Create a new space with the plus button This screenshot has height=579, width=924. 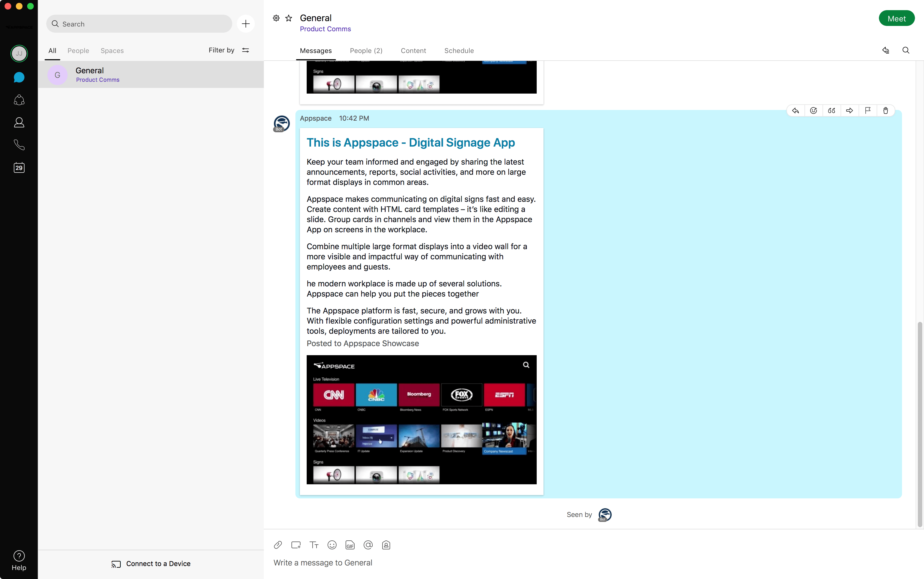pyautogui.click(x=246, y=23)
